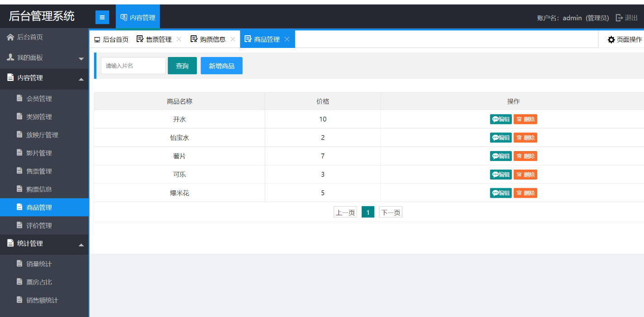The height and width of the screenshot is (317, 644).
Task: Click the 可乐 product name cell
Action: pyautogui.click(x=180, y=175)
